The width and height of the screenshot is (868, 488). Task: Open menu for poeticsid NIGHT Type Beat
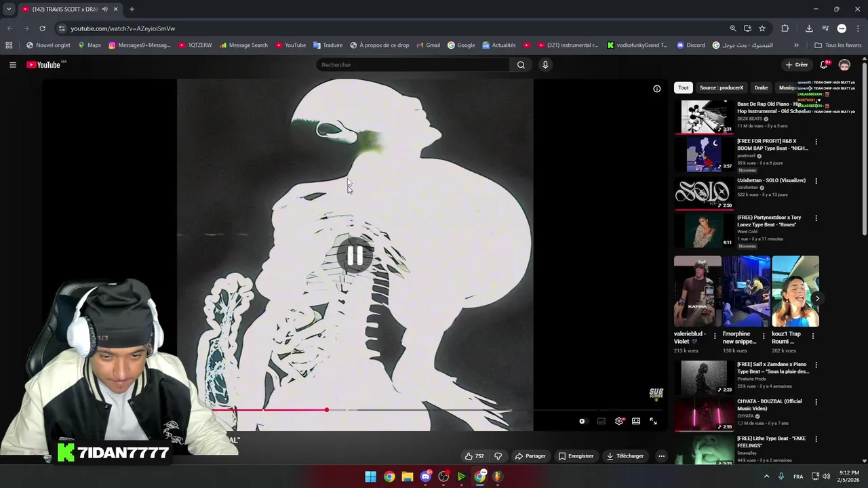pos(816,142)
